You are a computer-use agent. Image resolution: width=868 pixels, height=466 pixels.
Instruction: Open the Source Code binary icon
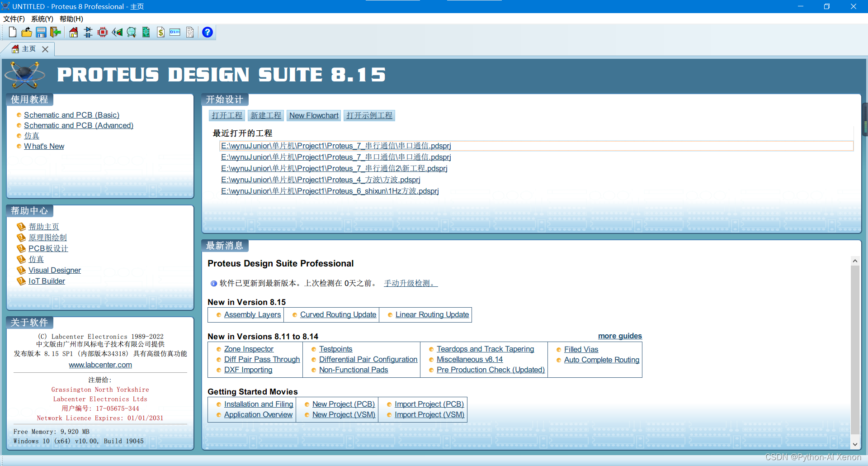pos(175,32)
